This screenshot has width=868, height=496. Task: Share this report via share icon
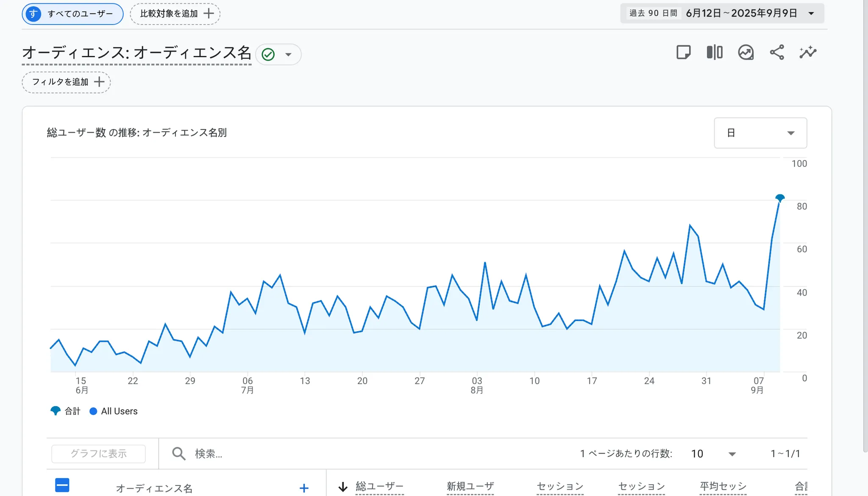(777, 53)
